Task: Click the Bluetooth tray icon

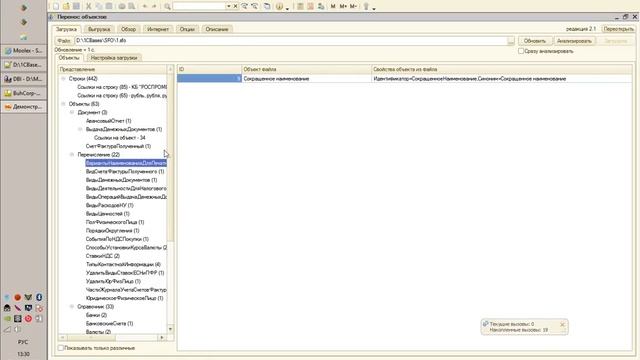Action: click(39, 297)
